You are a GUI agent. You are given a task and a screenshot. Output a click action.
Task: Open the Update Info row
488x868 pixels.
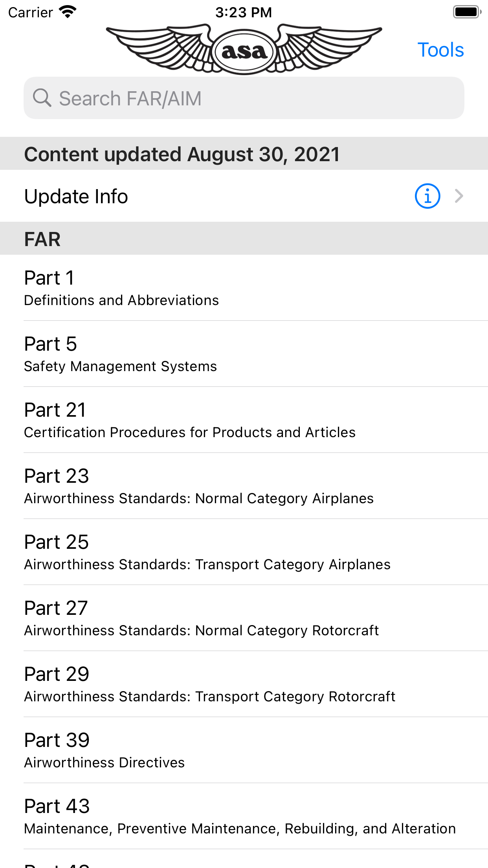196,196
